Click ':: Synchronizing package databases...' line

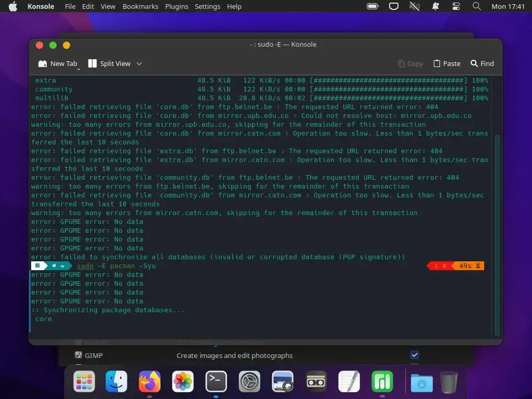[108, 310]
